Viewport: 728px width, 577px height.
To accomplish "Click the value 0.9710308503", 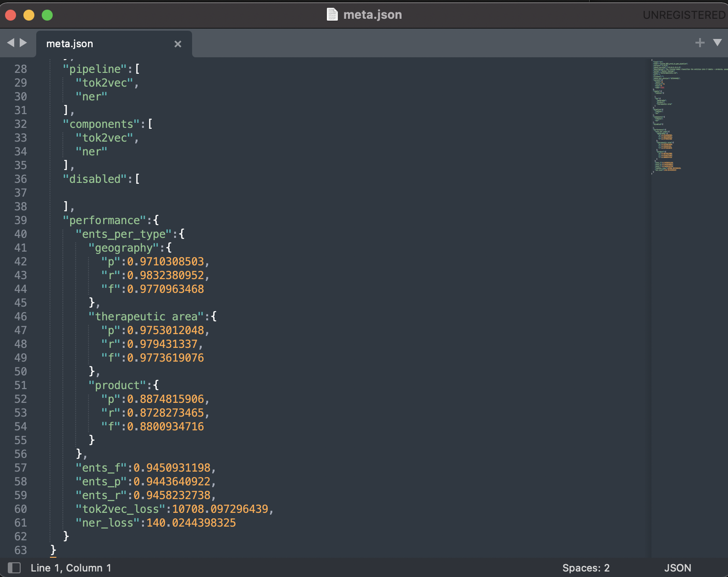I will pos(165,262).
